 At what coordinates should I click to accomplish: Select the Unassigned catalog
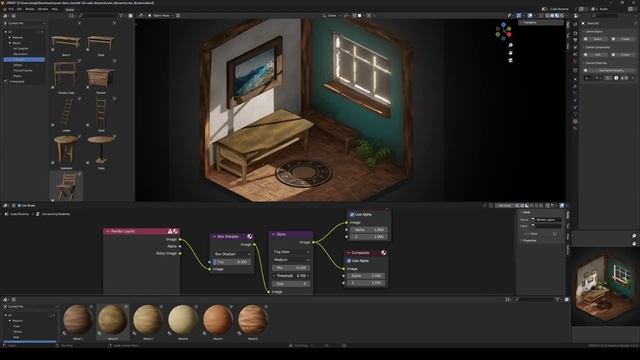point(17,82)
